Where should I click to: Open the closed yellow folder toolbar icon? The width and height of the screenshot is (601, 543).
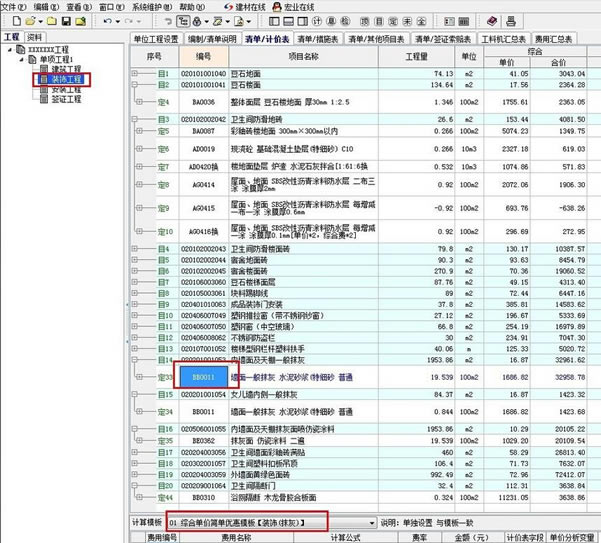click(x=51, y=21)
